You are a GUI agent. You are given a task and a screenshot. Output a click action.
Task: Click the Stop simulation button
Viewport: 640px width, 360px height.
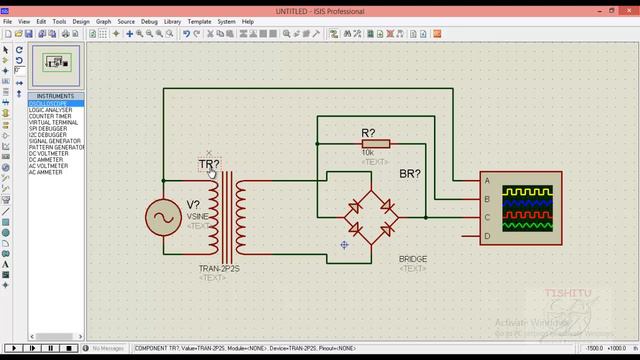coord(69,348)
